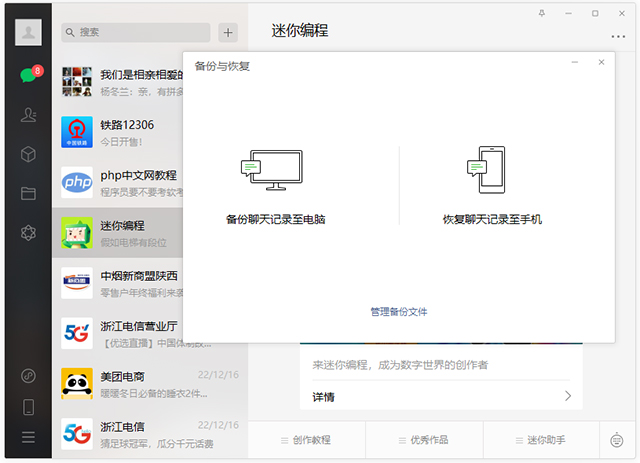This screenshot has width=640, height=463.
Task: Open the 创作教程 menu tab
Action: click(x=306, y=440)
